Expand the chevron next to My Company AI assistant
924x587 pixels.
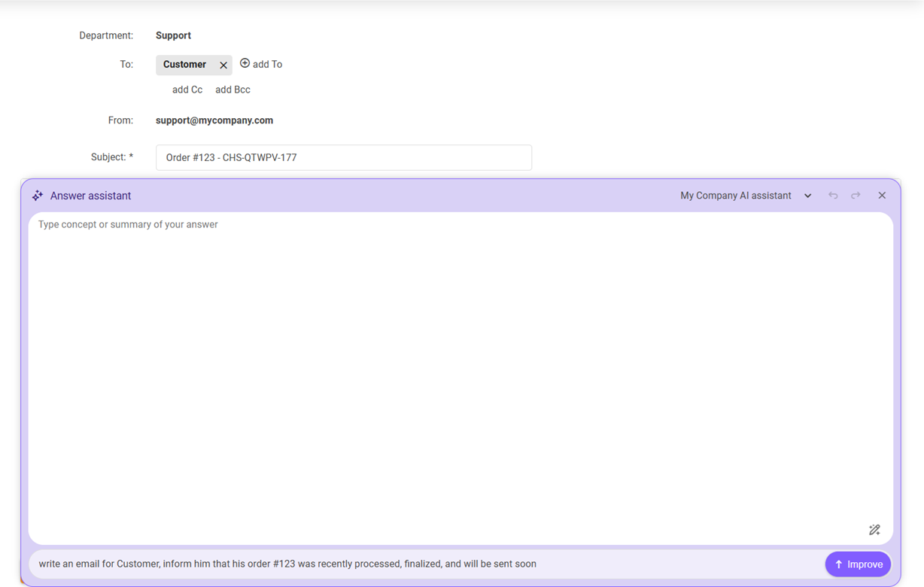pos(807,196)
